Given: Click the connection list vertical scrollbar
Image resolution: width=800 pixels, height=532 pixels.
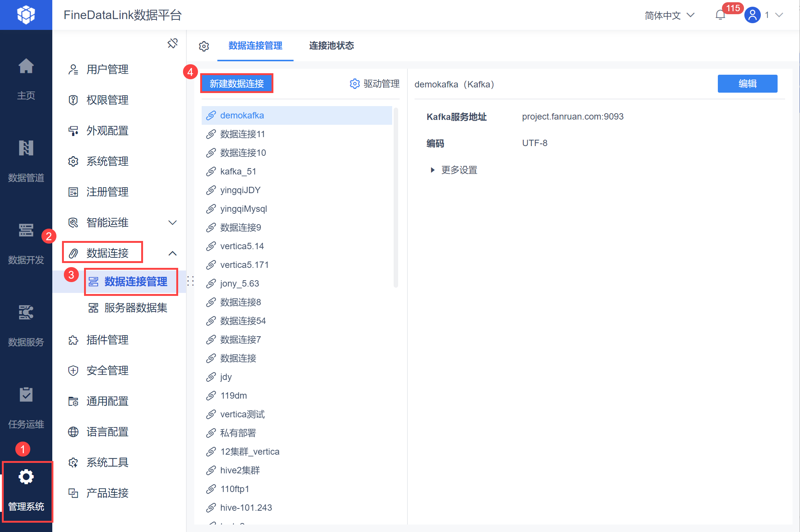Looking at the screenshot, I should (396, 197).
